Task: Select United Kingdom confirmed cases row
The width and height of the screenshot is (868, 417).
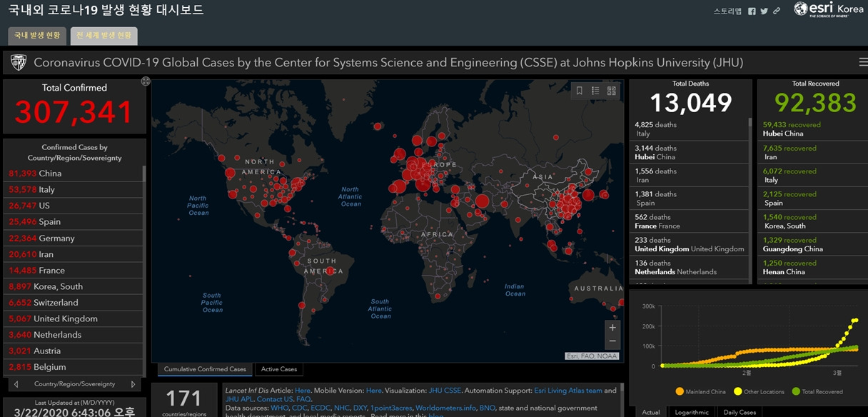Action: click(x=73, y=318)
